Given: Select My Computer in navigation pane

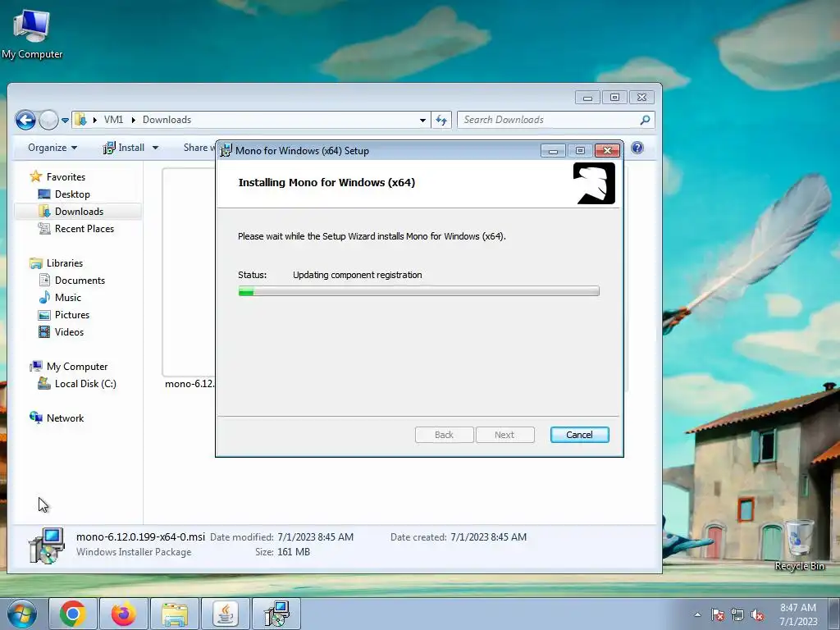Looking at the screenshot, I should [x=69, y=367].
